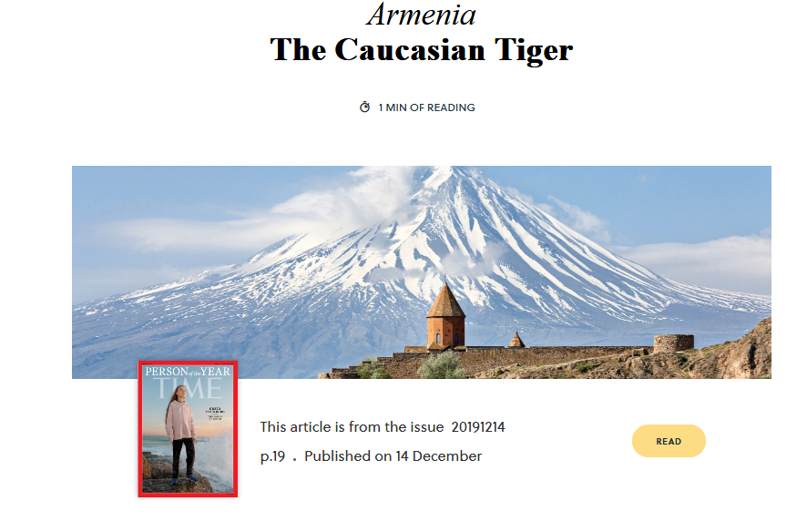Viewport: 807px width, 532px height.
Task: Select the italic "Armenia" heading
Action: point(422,15)
